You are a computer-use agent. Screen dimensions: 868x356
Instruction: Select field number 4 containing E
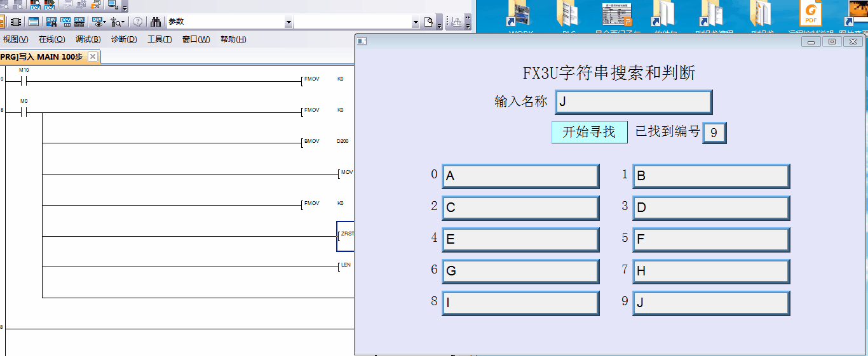tap(520, 239)
